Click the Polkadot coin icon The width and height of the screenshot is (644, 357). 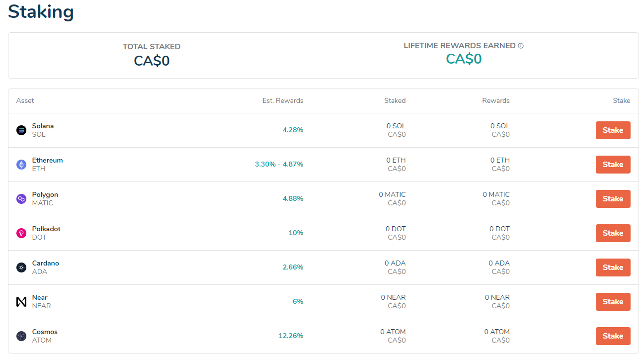(x=21, y=233)
